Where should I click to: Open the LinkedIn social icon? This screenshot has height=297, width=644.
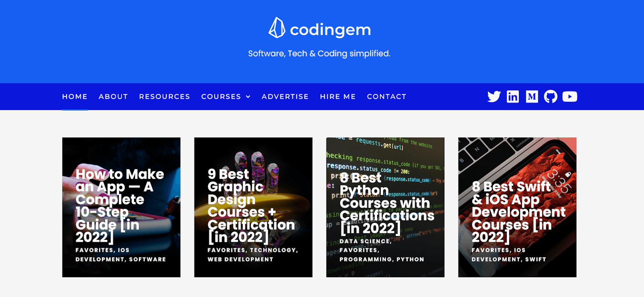(512, 97)
